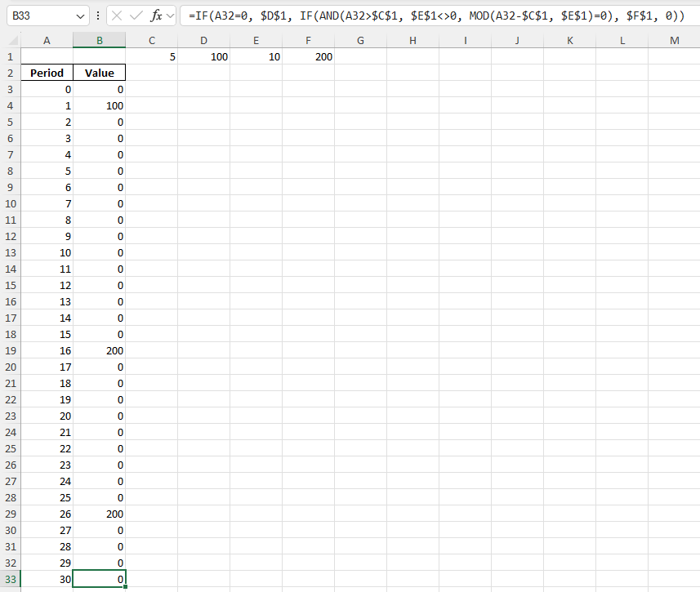
Task: Select cell E1 containing 10
Action: click(x=256, y=56)
